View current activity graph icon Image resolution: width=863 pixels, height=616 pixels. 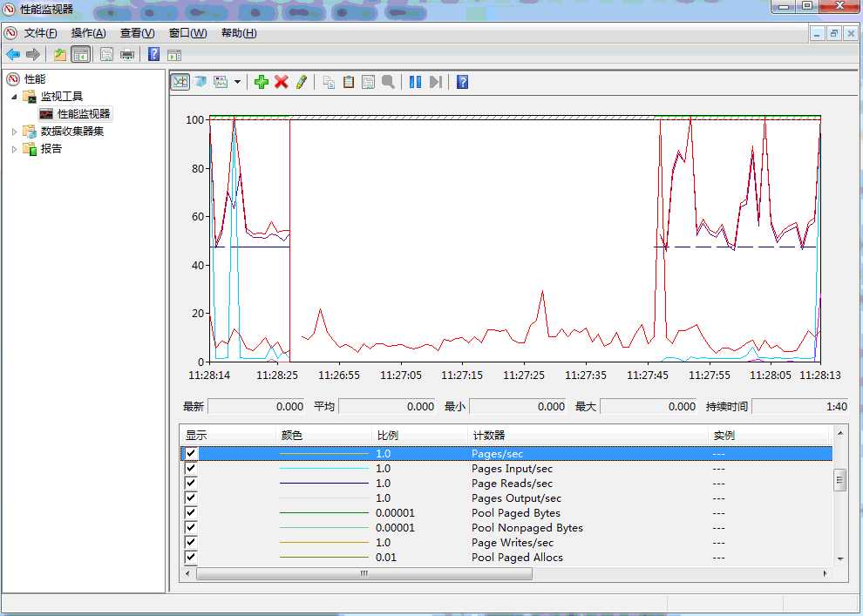180,83
